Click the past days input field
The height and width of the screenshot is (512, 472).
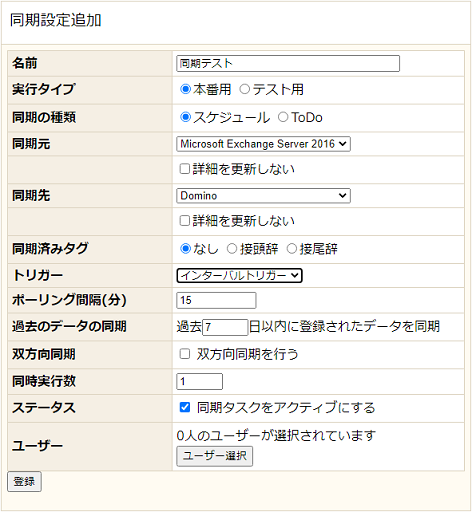[x=225, y=327]
